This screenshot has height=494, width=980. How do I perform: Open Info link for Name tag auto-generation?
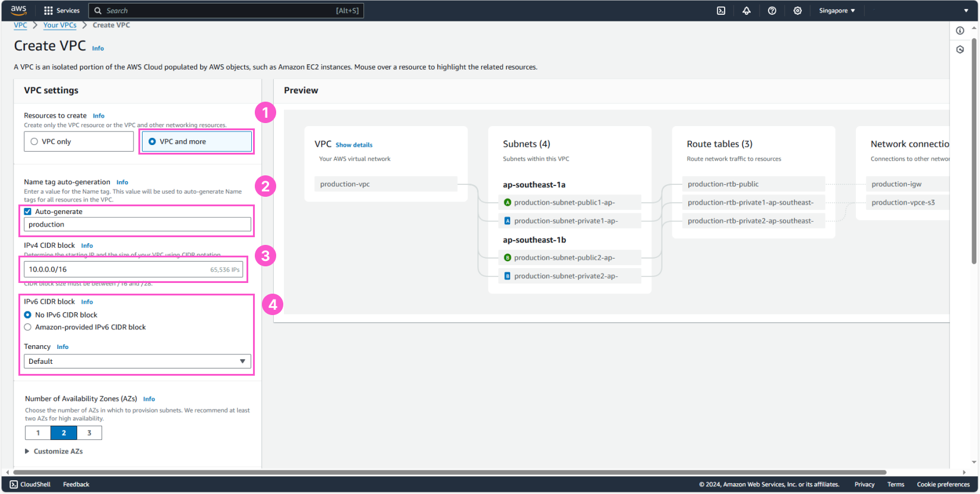[122, 183]
